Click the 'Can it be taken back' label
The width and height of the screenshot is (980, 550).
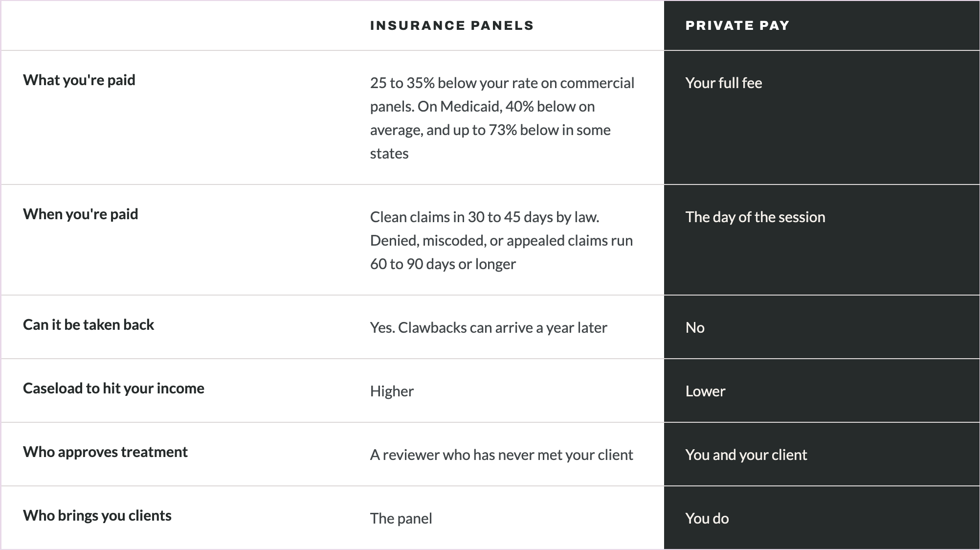click(x=89, y=324)
